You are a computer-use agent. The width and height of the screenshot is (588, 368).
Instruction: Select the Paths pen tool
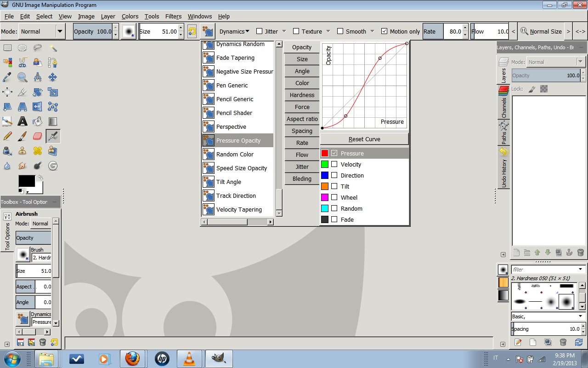coord(53,63)
